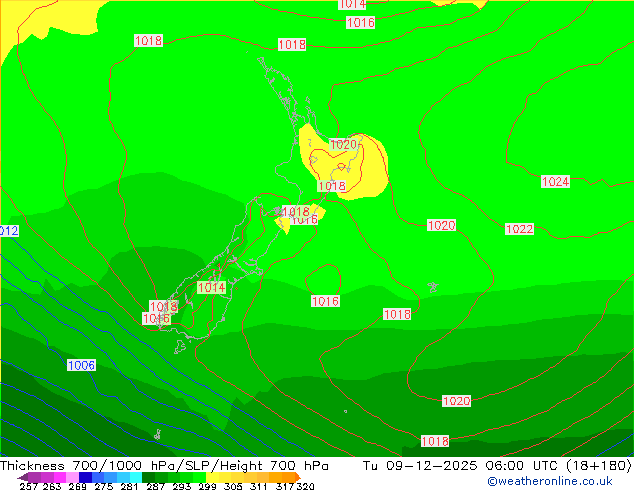634x490 pixels.
Task: Click the forecast timestamp 'Tu 09-12-2025 06:00 UTC (18+180)'
Action: pyautogui.click(x=497, y=465)
